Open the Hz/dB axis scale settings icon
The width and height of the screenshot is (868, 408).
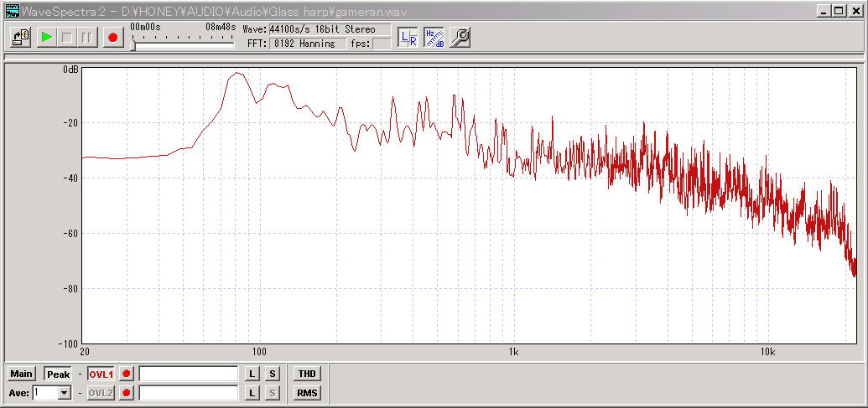click(x=434, y=38)
